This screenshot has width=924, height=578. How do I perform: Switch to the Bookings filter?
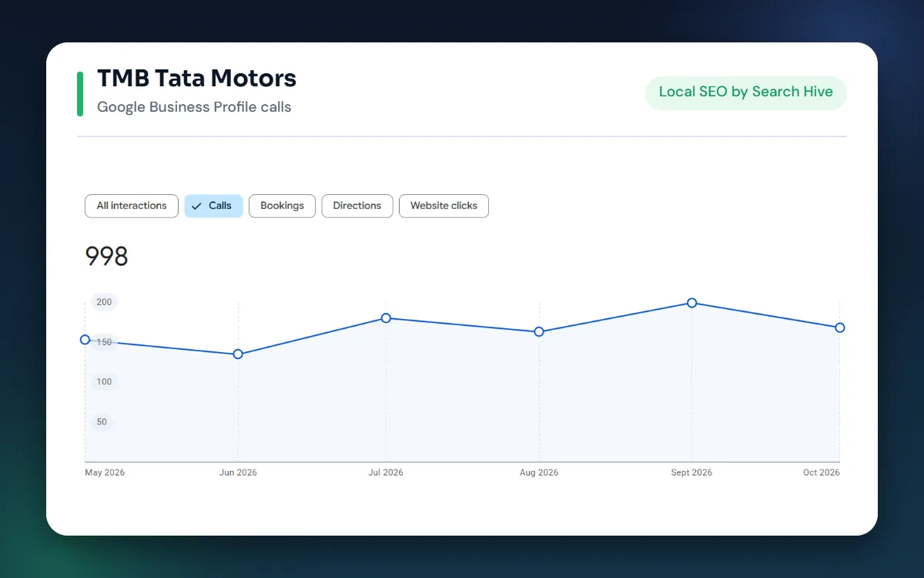point(282,206)
